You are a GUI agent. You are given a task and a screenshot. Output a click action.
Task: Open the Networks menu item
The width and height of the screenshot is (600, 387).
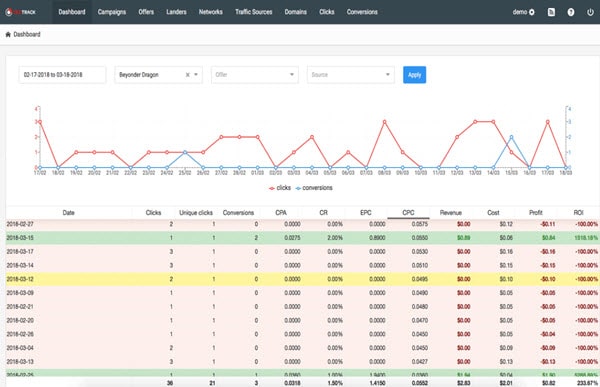tap(210, 12)
